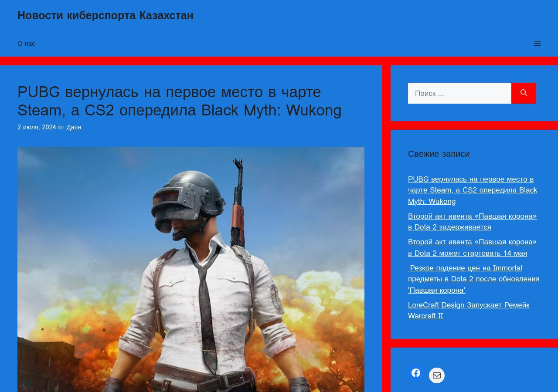Open recent post PUBG вернулась на первое место
This screenshot has width=558, height=392.
pyautogui.click(x=473, y=190)
